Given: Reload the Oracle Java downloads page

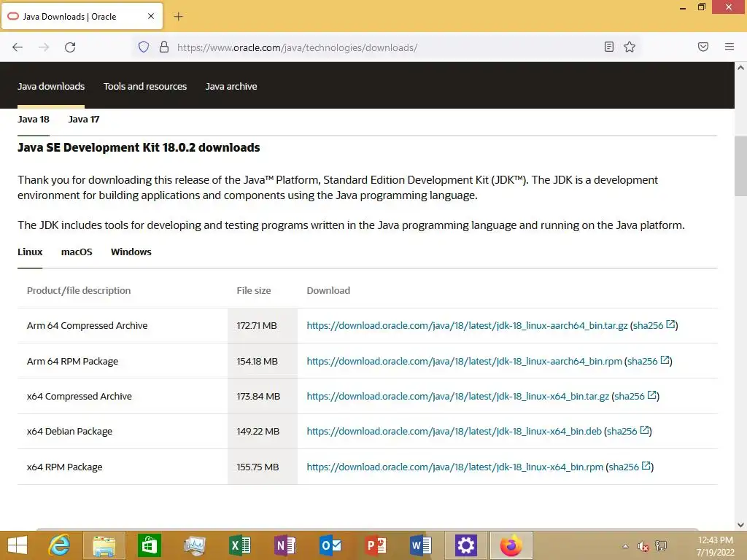Looking at the screenshot, I should click(x=70, y=47).
